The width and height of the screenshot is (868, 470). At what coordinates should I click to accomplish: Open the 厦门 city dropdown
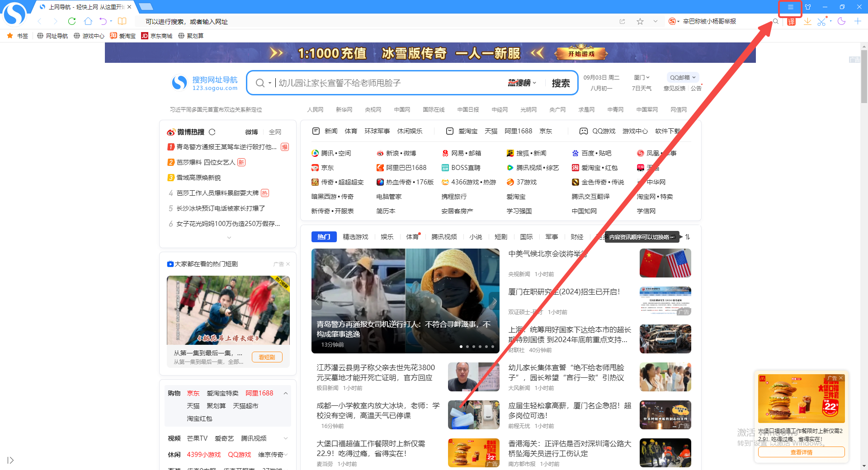(642, 77)
